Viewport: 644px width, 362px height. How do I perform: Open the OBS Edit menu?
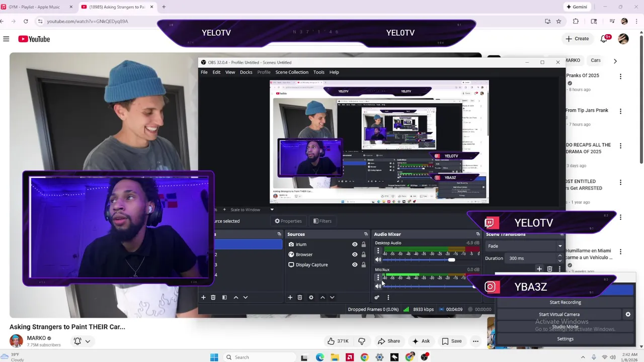[216, 72]
